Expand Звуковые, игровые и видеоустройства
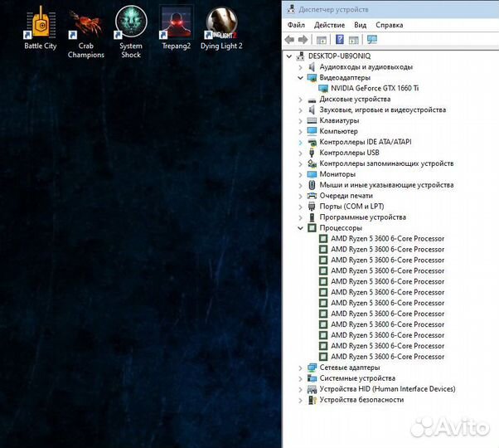This screenshot has height=448, width=499. (x=300, y=110)
